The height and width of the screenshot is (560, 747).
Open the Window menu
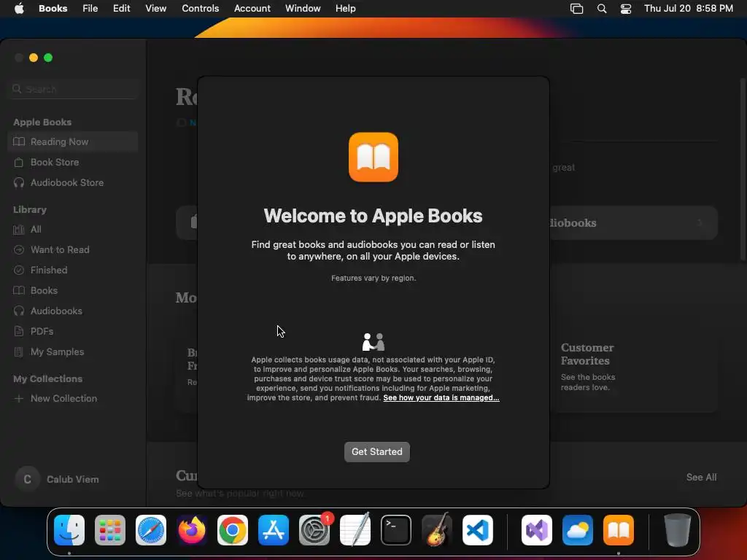tap(303, 9)
